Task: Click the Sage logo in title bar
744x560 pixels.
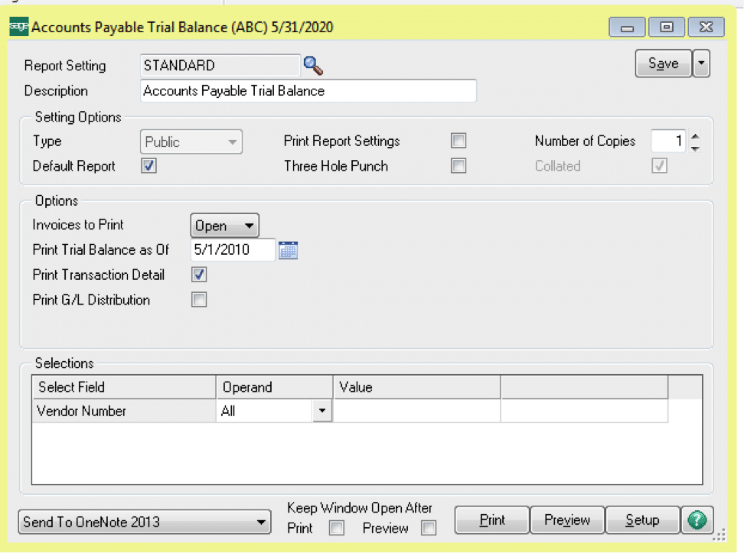Action: pyautogui.click(x=19, y=28)
